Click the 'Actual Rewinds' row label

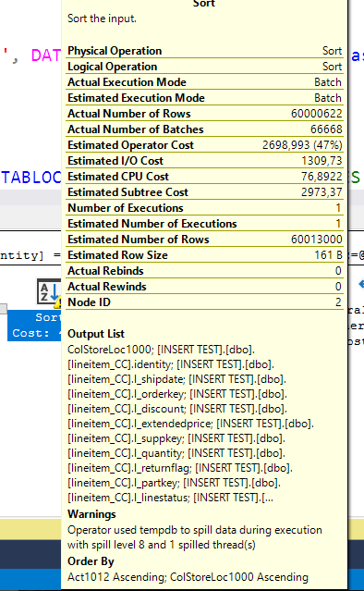(106, 287)
